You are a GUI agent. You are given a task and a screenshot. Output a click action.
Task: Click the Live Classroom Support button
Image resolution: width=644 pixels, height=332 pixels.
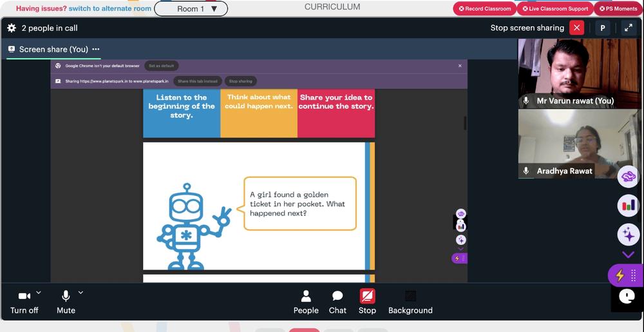point(555,8)
